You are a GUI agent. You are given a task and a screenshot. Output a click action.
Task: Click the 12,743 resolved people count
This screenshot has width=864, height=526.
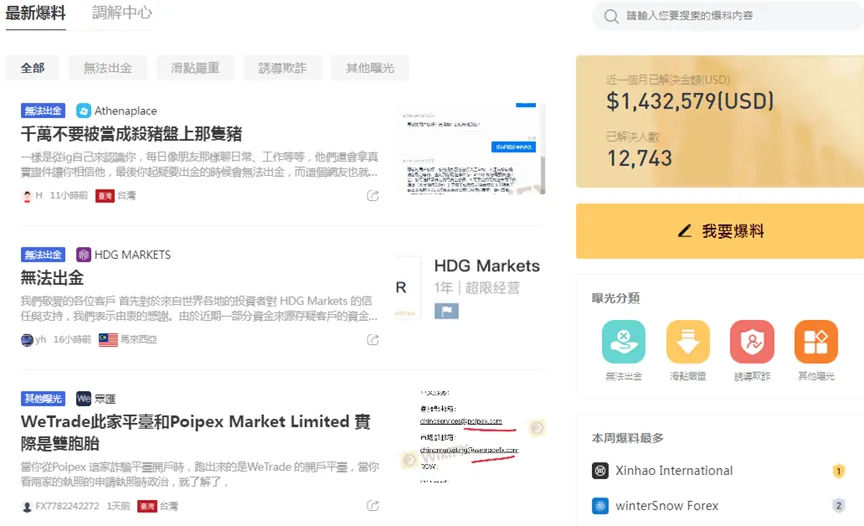[x=639, y=159]
